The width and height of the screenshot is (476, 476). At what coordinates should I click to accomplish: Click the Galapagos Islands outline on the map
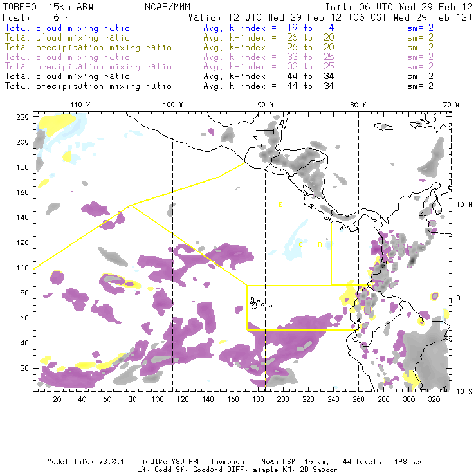click(257, 301)
